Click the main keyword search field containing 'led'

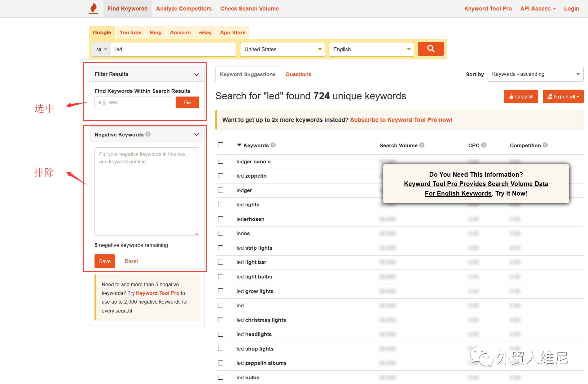[x=173, y=49]
